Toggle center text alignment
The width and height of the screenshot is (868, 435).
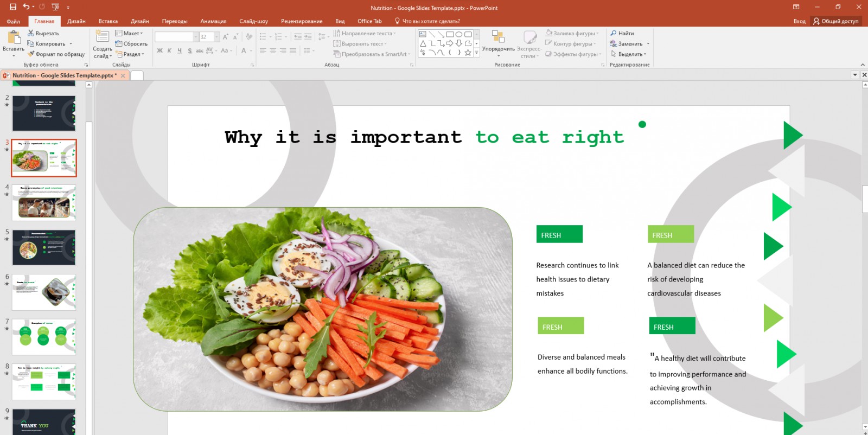[x=273, y=51]
